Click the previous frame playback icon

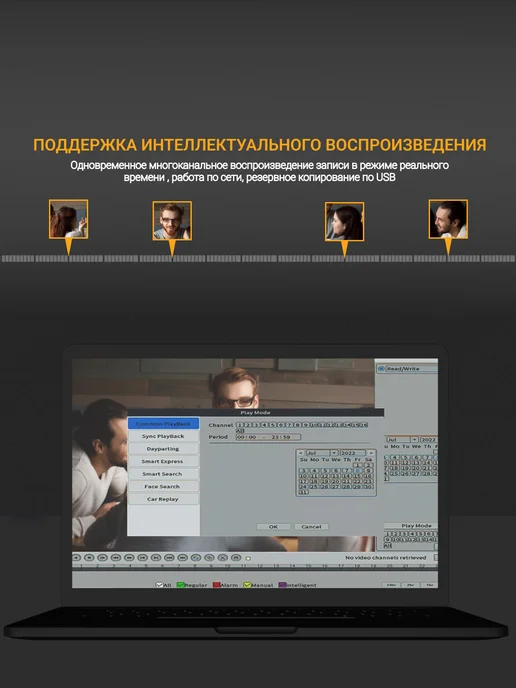[x=142, y=558]
